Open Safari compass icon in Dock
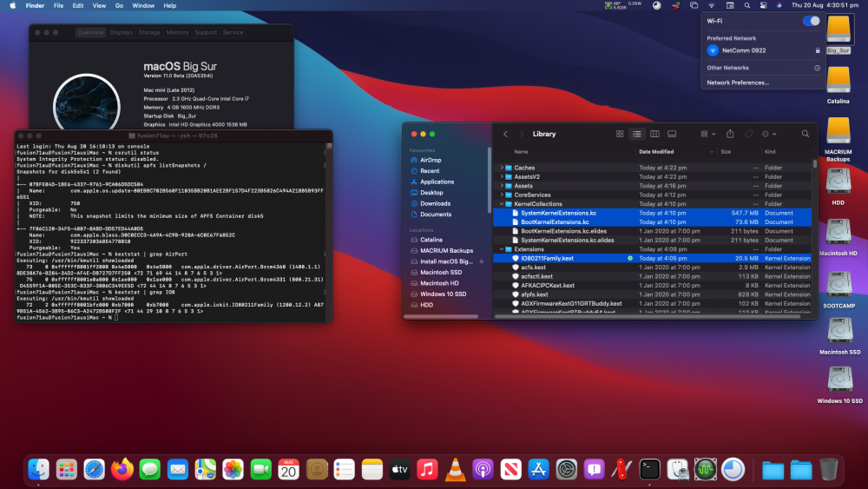Viewport: 868px width, 489px height. click(x=94, y=470)
